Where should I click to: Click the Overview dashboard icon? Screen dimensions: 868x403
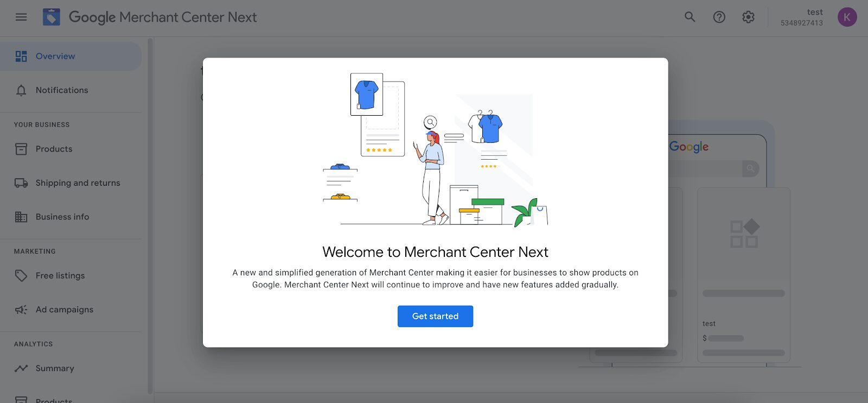click(x=21, y=56)
